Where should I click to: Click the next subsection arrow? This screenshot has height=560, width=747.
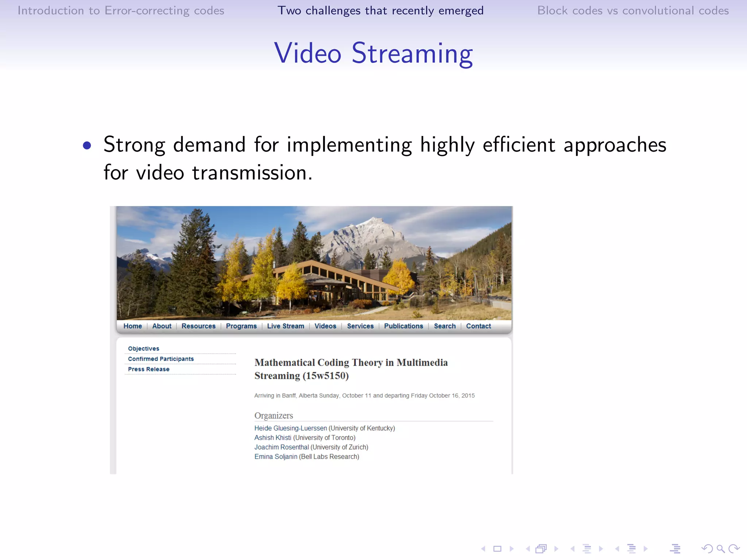pos(601,549)
